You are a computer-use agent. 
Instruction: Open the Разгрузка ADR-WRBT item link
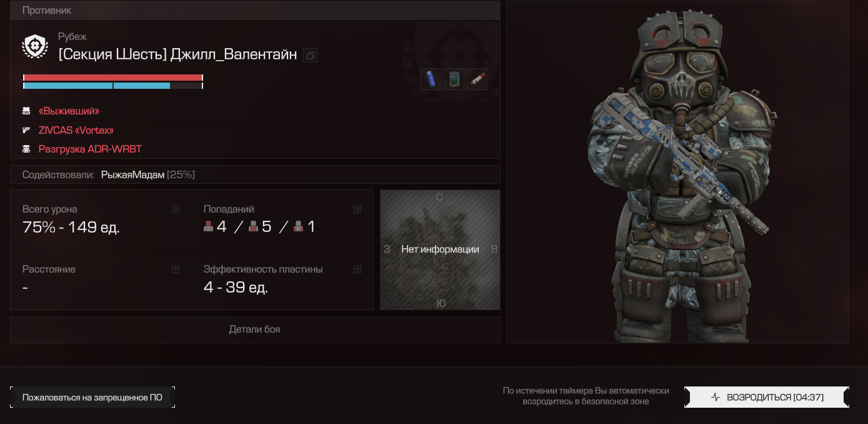coord(90,149)
